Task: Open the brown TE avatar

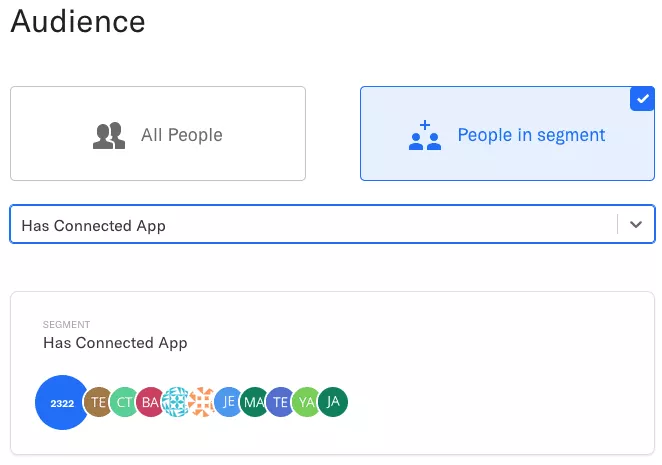Action: 98,402
